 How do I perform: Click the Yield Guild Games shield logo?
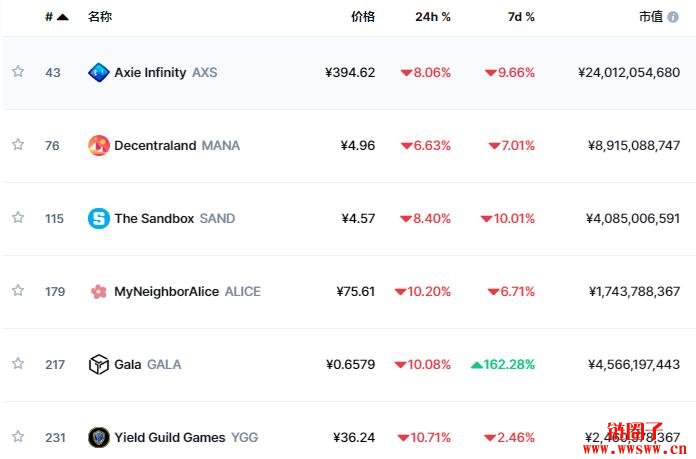coord(99,437)
